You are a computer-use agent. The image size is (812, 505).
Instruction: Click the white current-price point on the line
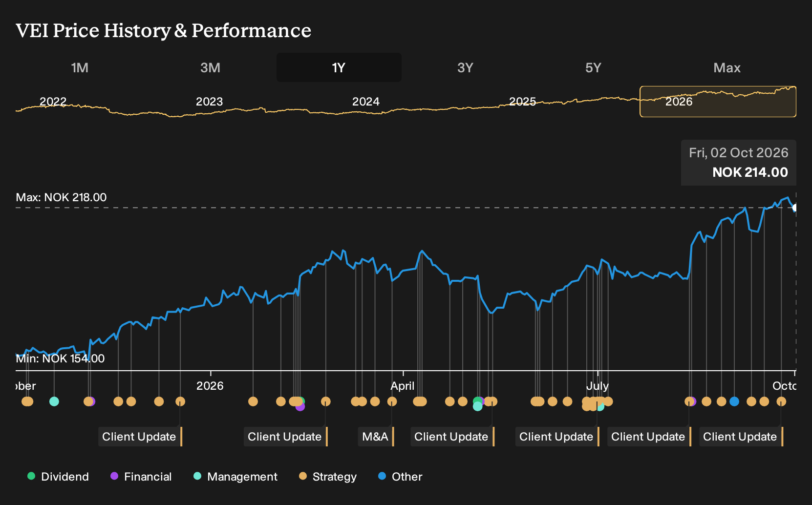tap(795, 208)
